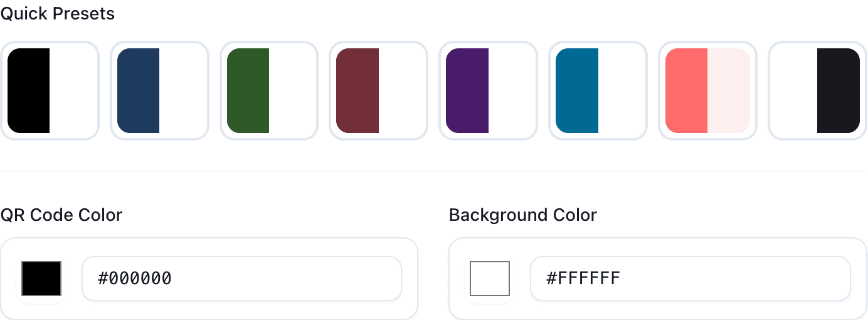Click the light pink half of coral preset
The image size is (868, 320).
729,90
